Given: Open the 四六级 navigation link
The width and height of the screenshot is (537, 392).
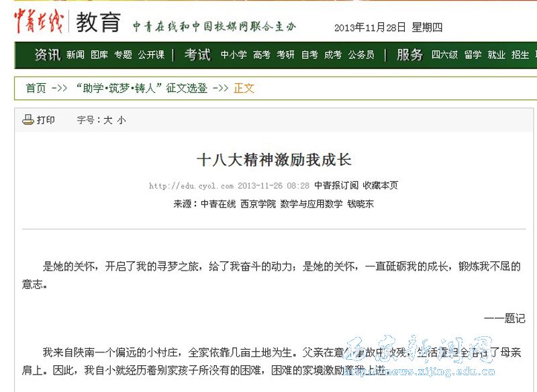Looking at the screenshot, I should 444,55.
